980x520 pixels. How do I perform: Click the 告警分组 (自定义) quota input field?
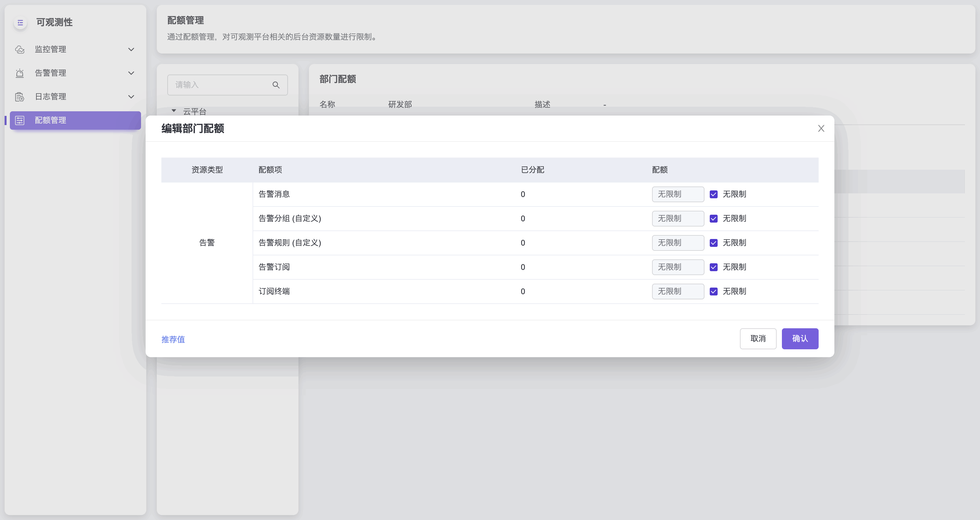(678, 219)
